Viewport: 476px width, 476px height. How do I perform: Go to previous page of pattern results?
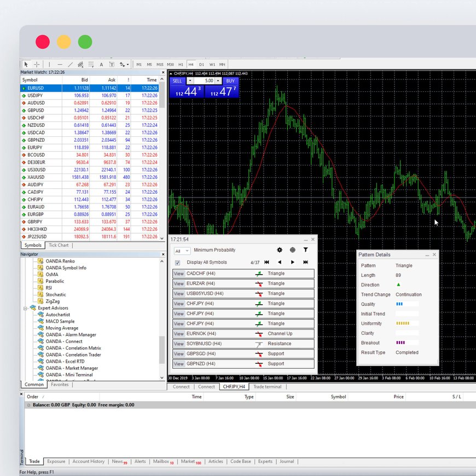pos(280,263)
